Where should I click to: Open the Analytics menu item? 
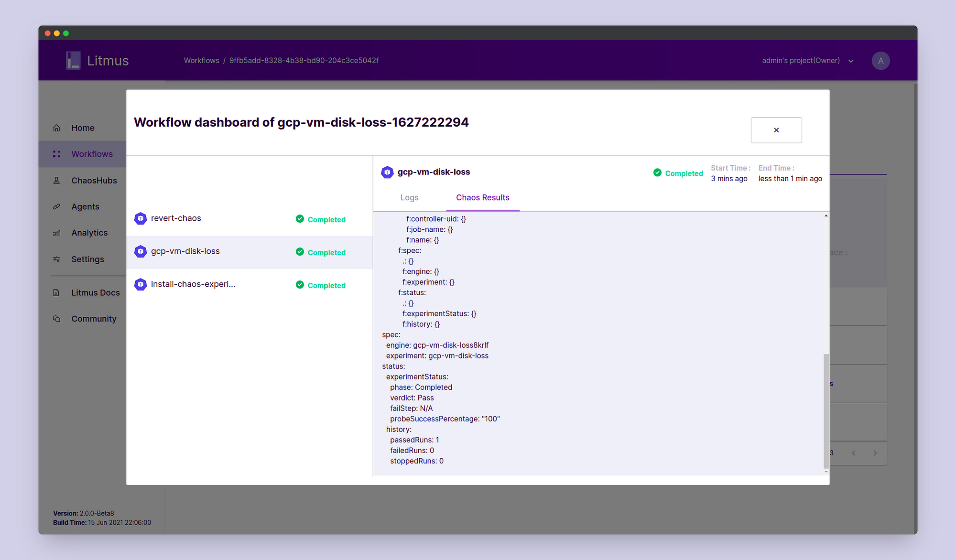(89, 233)
